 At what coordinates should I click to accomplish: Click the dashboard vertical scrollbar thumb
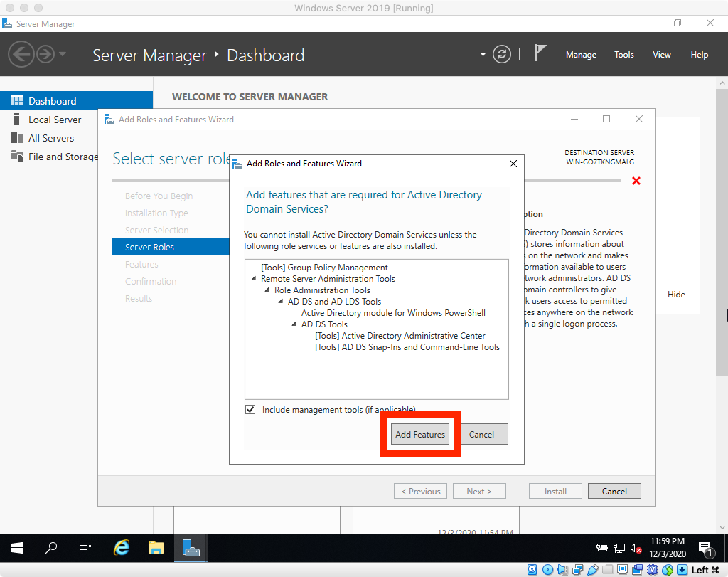pyautogui.click(x=722, y=231)
